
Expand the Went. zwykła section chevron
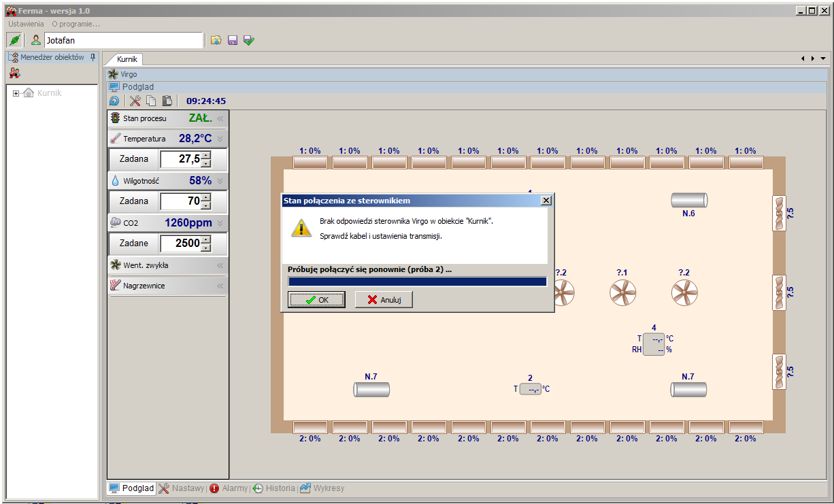pos(220,265)
